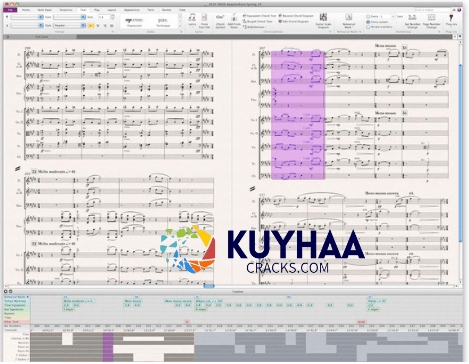Open Numbering group dialog launcher
Screen dimensions: 469x364
[x=439, y=32]
